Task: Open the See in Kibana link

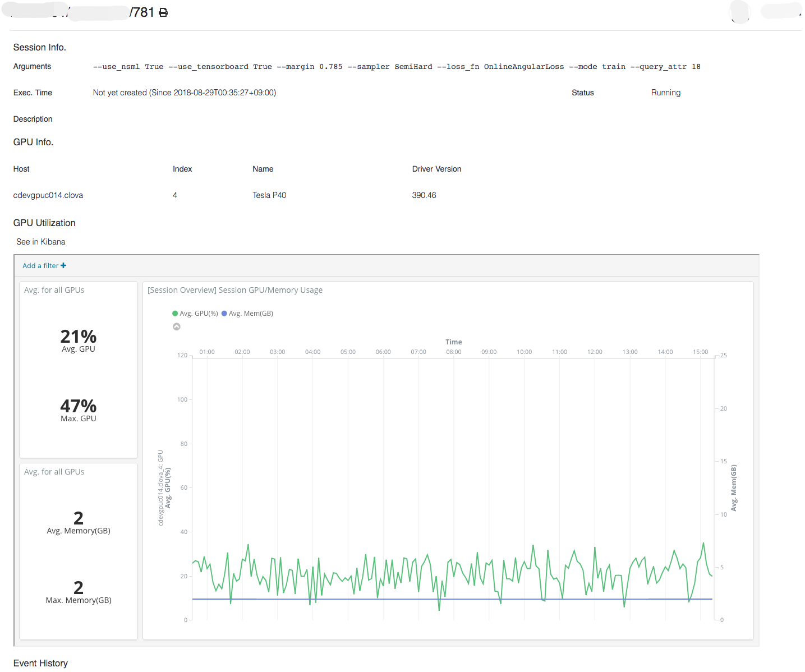Action: click(x=41, y=242)
